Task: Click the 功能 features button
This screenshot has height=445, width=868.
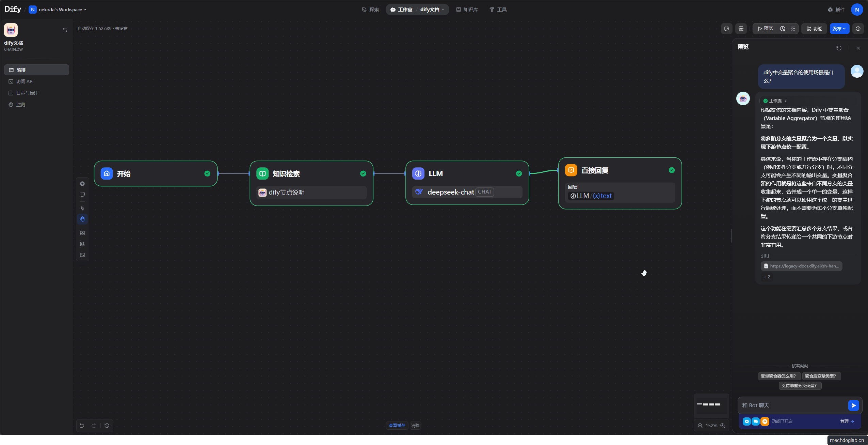Action: point(814,29)
